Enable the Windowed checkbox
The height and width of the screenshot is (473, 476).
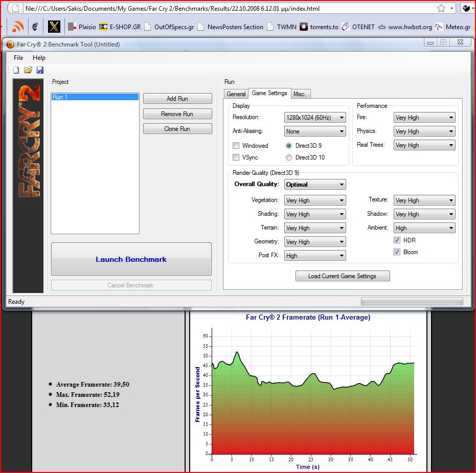tap(236, 145)
